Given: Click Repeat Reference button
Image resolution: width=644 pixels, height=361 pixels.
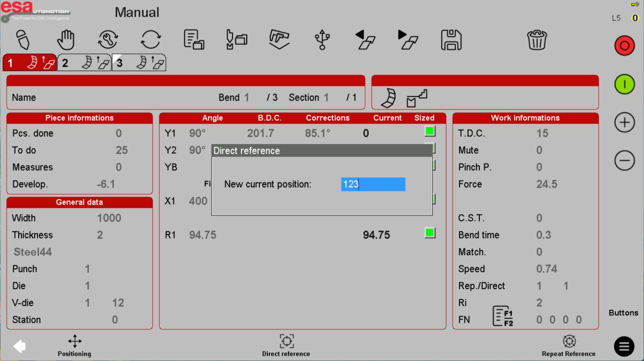Looking at the screenshot, I should coord(569,347).
